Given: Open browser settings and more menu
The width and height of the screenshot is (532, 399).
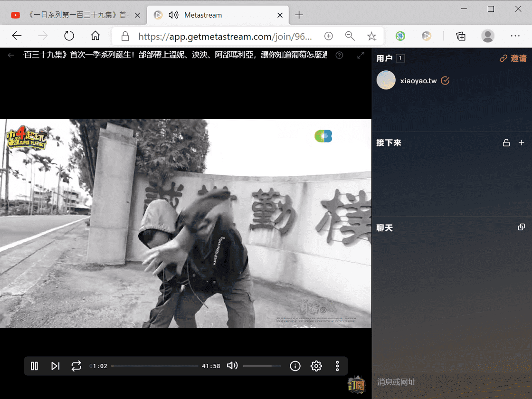Looking at the screenshot, I should [515, 36].
